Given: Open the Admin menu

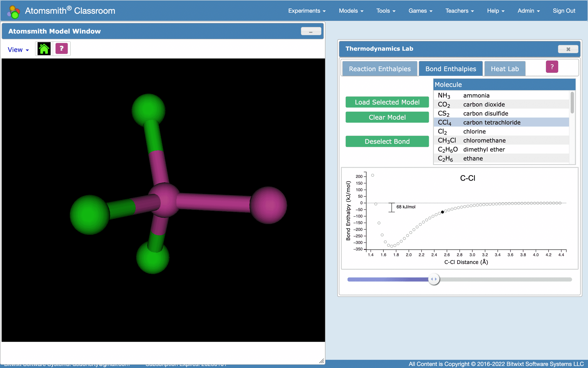Looking at the screenshot, I should (x=529, y=11).
